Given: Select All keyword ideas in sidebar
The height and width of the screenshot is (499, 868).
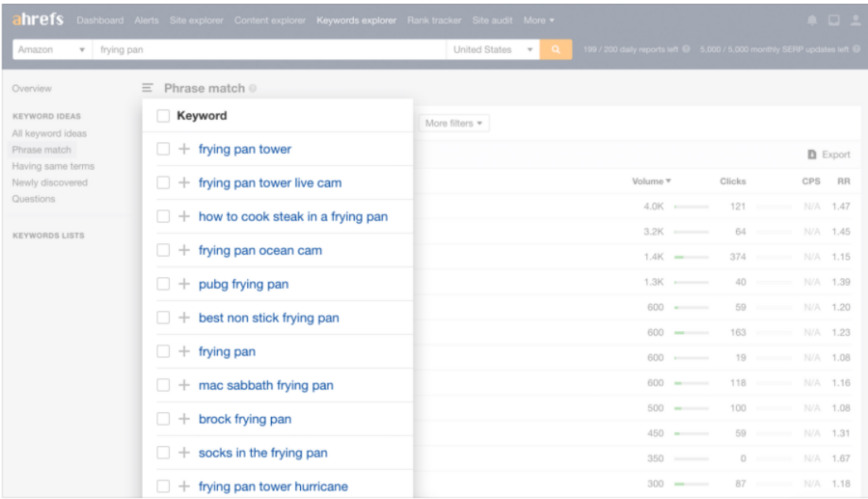Looking at the screenshot, I should click(x=49, y=133).
